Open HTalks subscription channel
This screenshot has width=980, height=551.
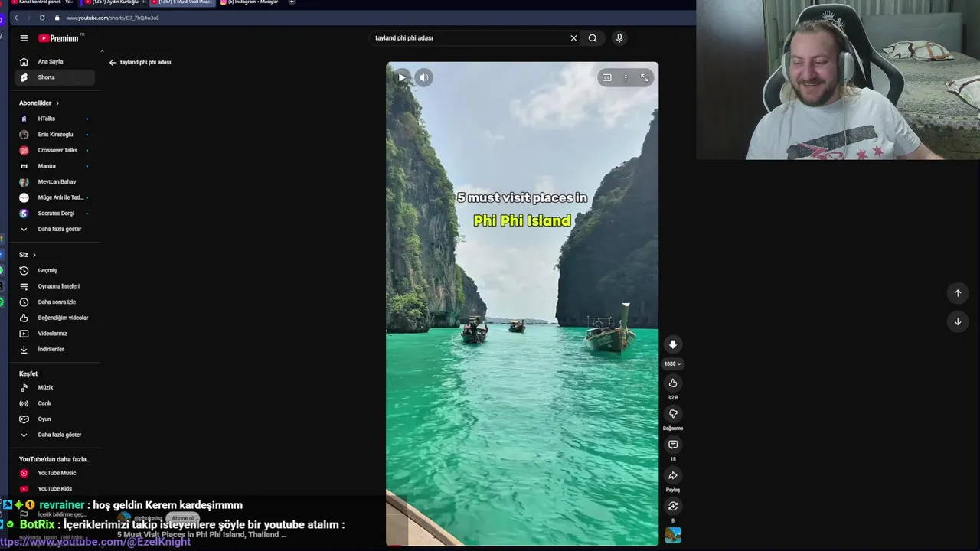coord(55,119)
